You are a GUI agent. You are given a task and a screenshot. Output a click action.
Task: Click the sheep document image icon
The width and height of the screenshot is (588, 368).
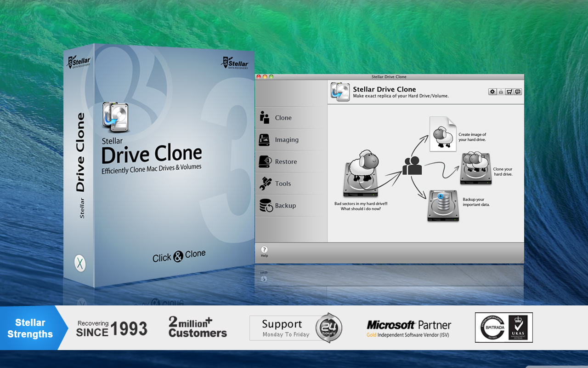pos(443,134)
